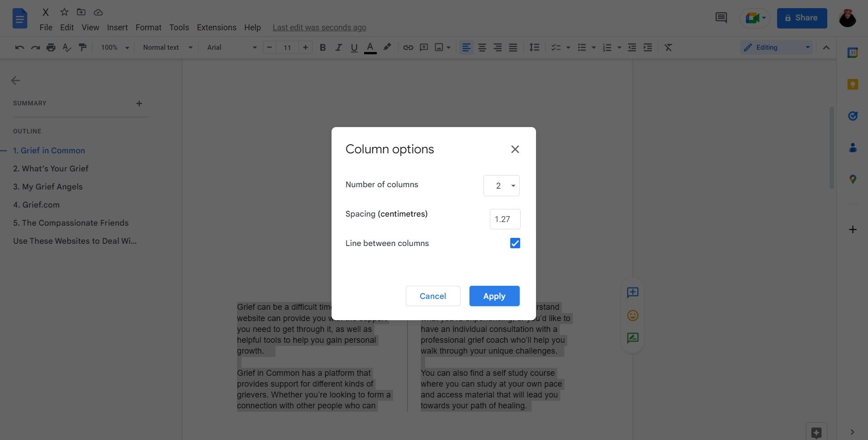Open the font family dropdown
This screenshot has width=868, height=440.
click(231, 47)
